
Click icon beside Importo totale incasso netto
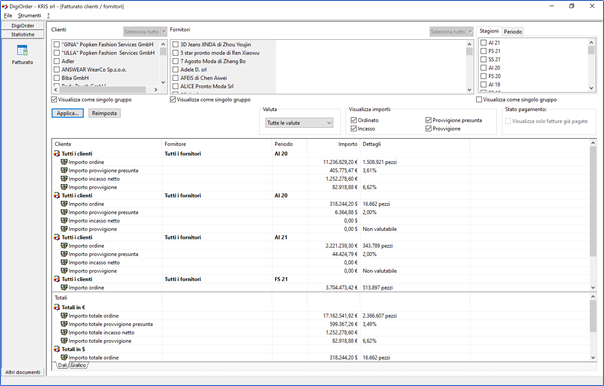(64, 332)
